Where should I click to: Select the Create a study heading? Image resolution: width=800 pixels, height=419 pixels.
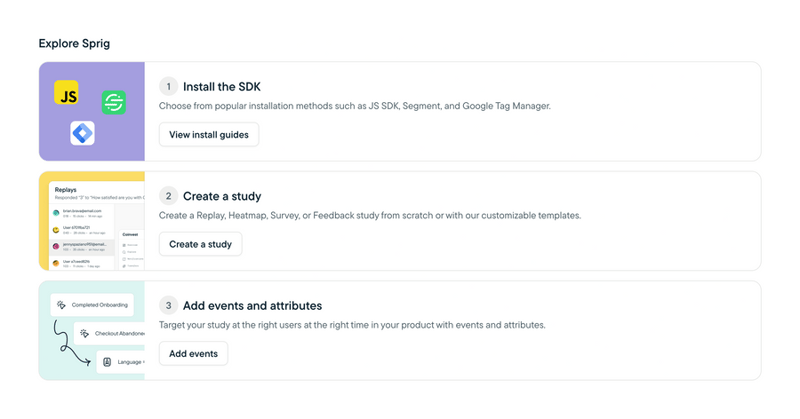(x=222, y=196)
